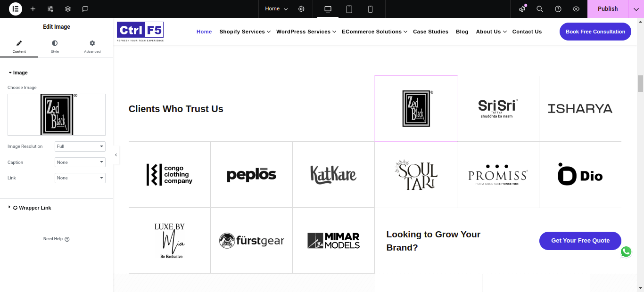644x292 pixels.
Task: Open the Finder search icon
Action: 540,9
